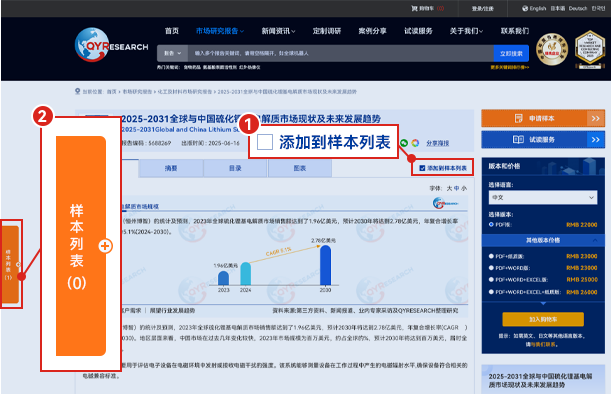Switch to the 摘要 tab
The image size is (611, 394).
point(171,168)
